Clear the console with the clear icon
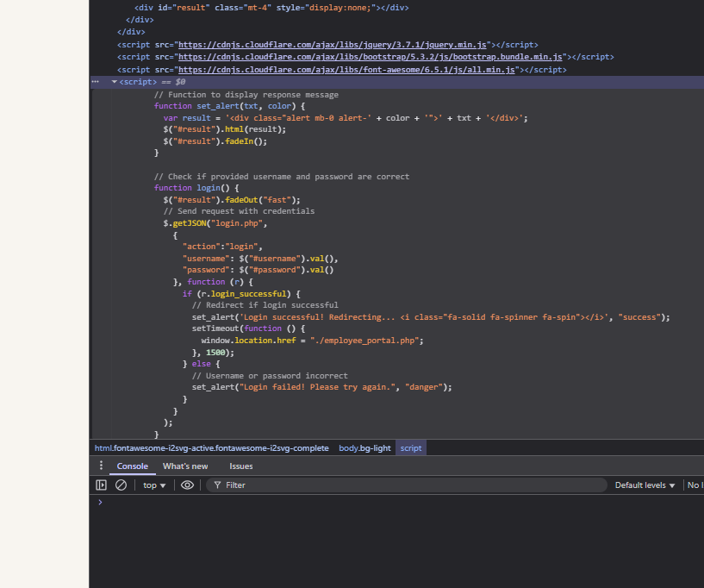704x588 pixels. [x=121, y=485]
